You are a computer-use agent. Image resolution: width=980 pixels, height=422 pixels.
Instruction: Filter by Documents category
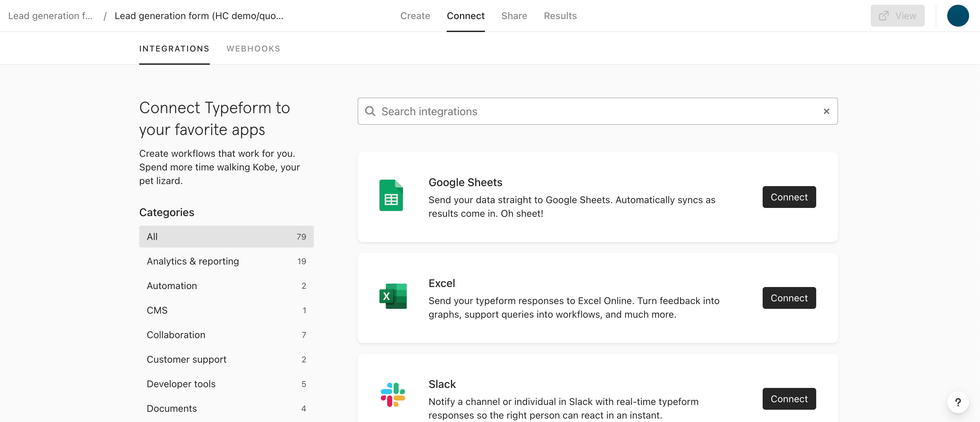click(226, 408)
